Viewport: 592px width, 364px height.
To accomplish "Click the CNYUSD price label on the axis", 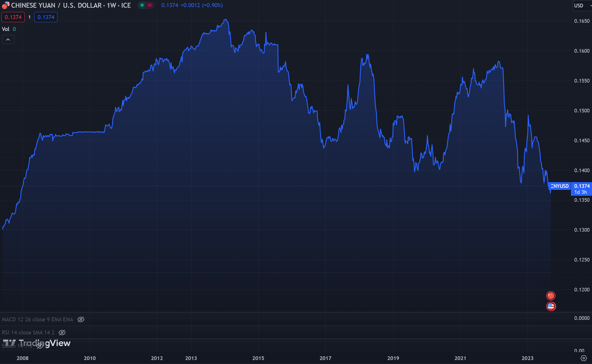I will coord(559,186).
